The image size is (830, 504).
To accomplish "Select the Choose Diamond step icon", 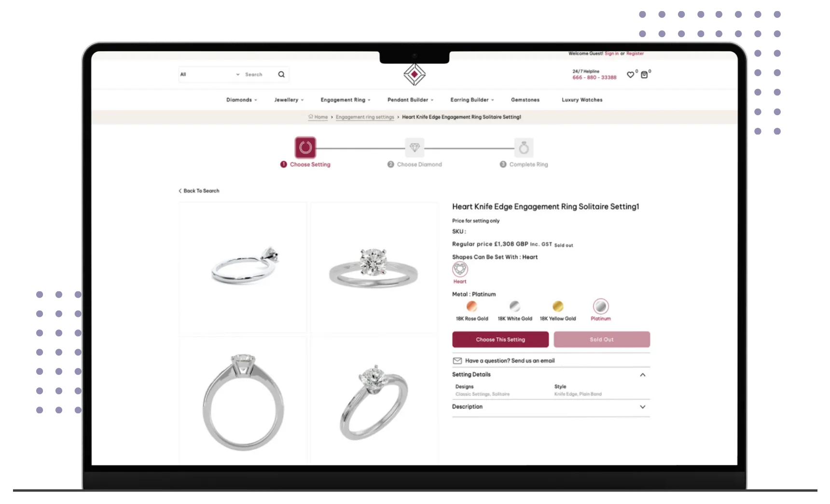I will (415, 148).
